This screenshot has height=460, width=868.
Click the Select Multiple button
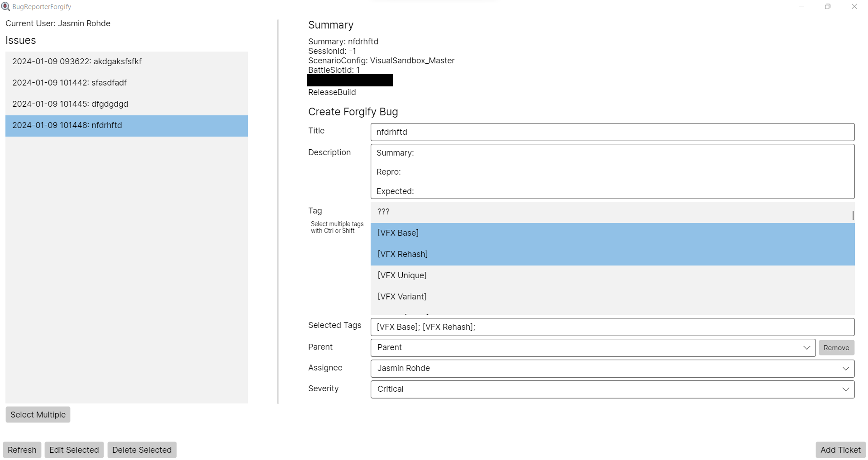click(38, 414)
